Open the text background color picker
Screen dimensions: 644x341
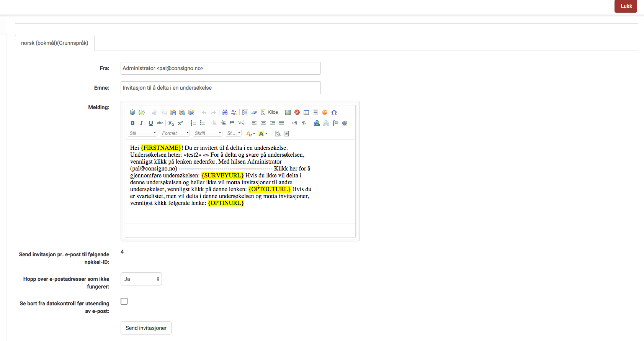263,133
